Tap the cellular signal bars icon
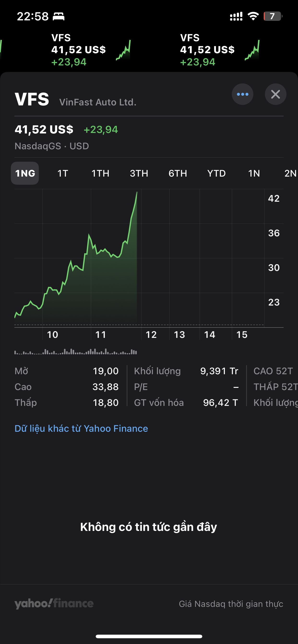Screen dimensions: 298x644 236,16
